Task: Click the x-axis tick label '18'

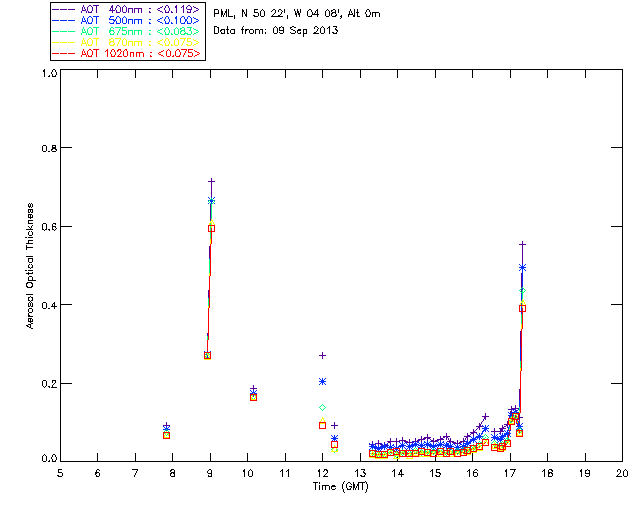Action: (547, 473)
